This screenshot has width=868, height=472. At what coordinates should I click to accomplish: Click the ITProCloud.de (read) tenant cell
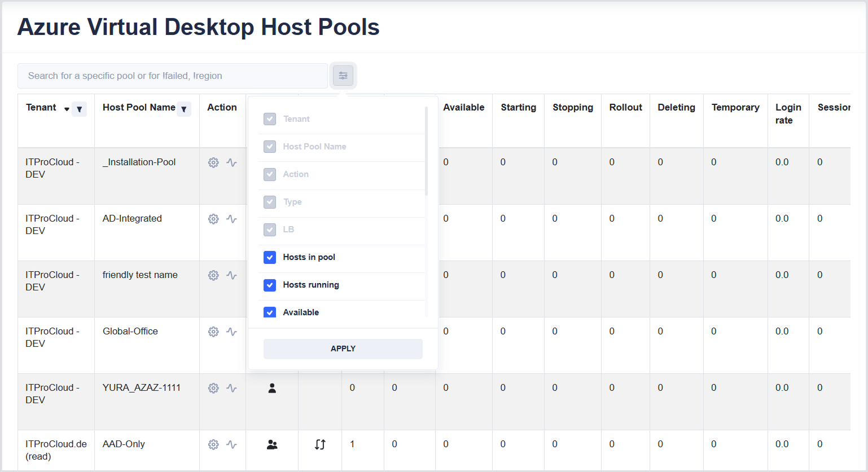pos(56,450)
